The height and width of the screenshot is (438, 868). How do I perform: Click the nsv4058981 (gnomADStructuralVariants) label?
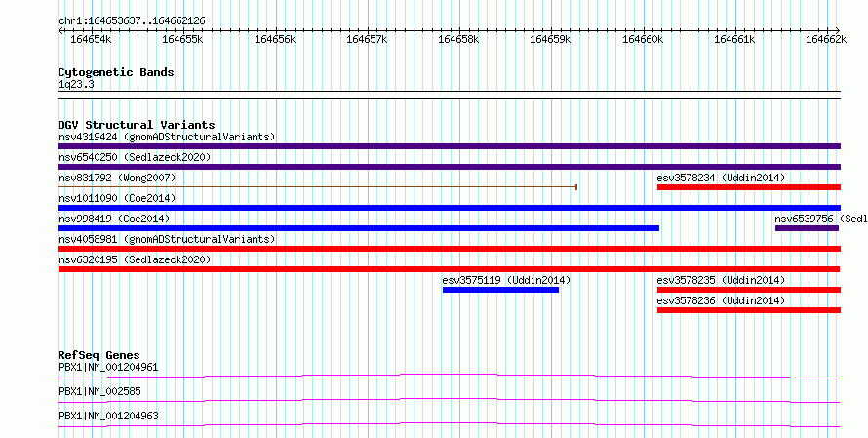pyautogui.click(x=167, y=239)
